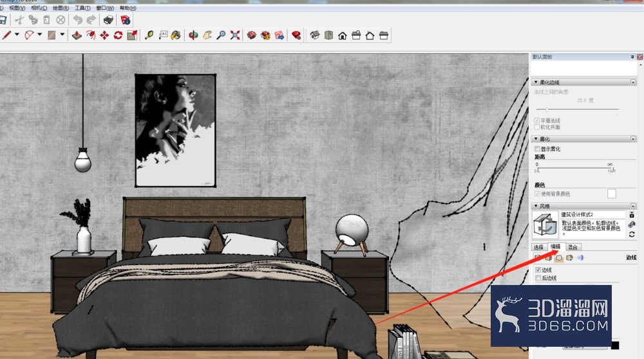Switch to the 选择 tab
Image resolution: width=644 pixels, height=359 pixels.
(x=538, y=247)
